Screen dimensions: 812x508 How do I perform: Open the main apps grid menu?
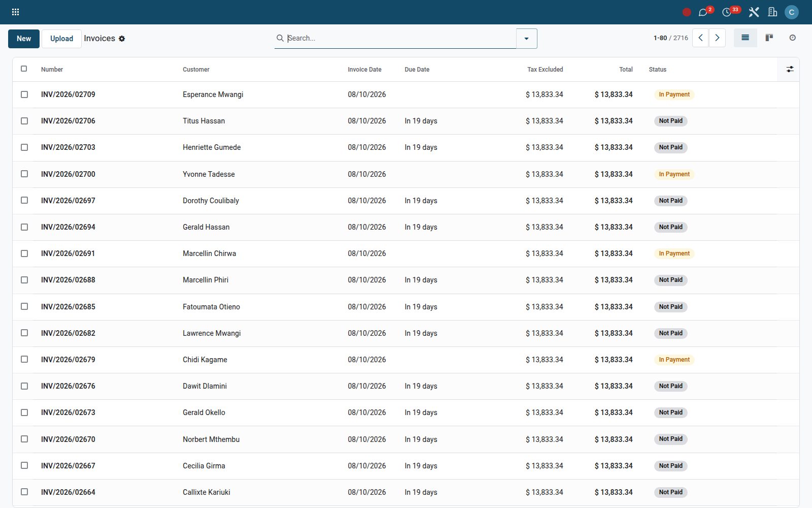coord(15,12)
